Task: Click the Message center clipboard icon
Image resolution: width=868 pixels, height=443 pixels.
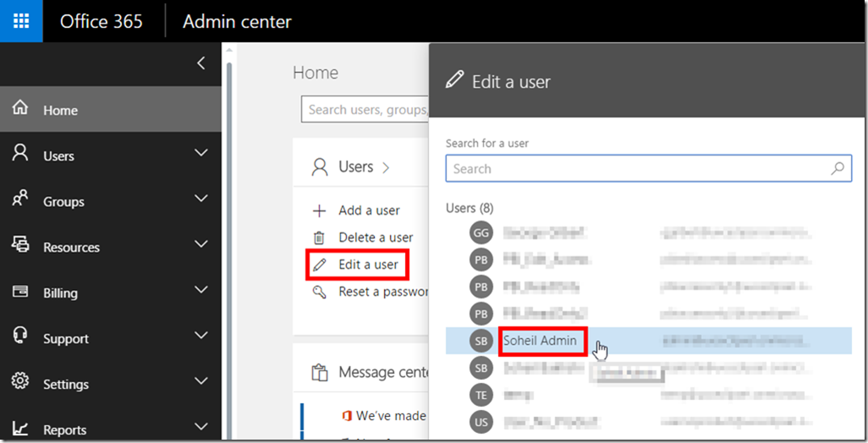Action: 320,373
